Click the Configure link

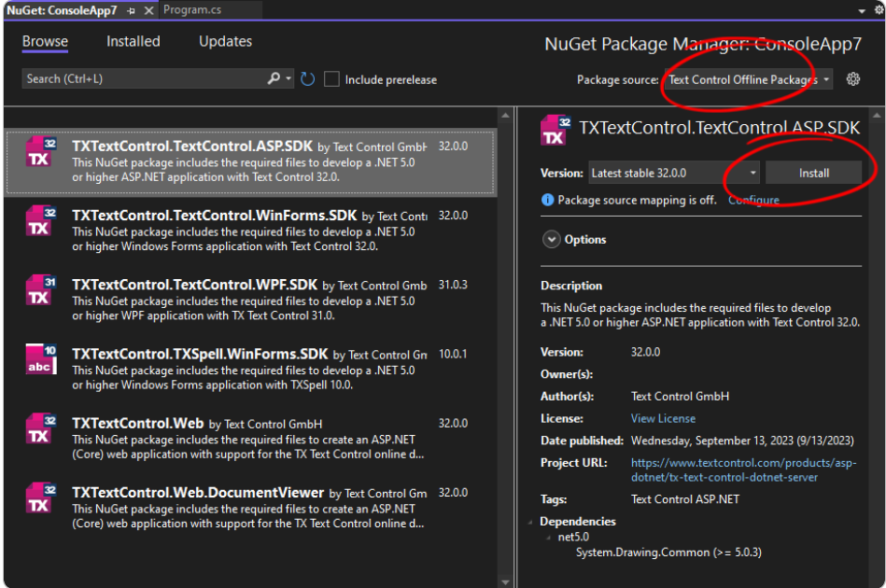[753, 200]
